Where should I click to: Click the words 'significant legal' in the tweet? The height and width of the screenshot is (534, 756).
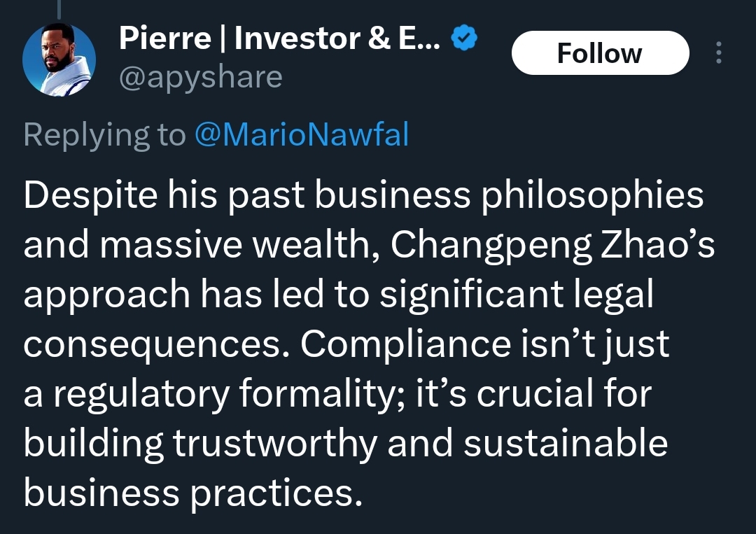tap(517, 295)
